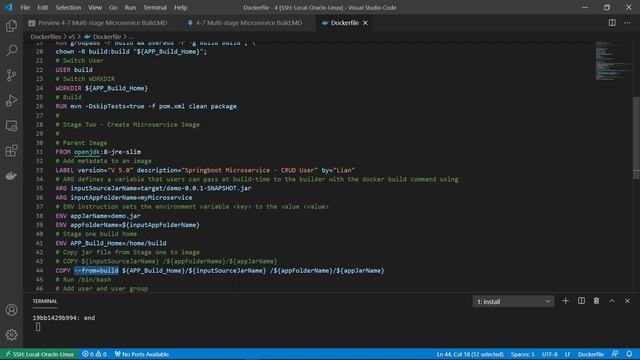Open the Terminal menu
The height and width of the screenshot is (360, 640).
(155, 7)
